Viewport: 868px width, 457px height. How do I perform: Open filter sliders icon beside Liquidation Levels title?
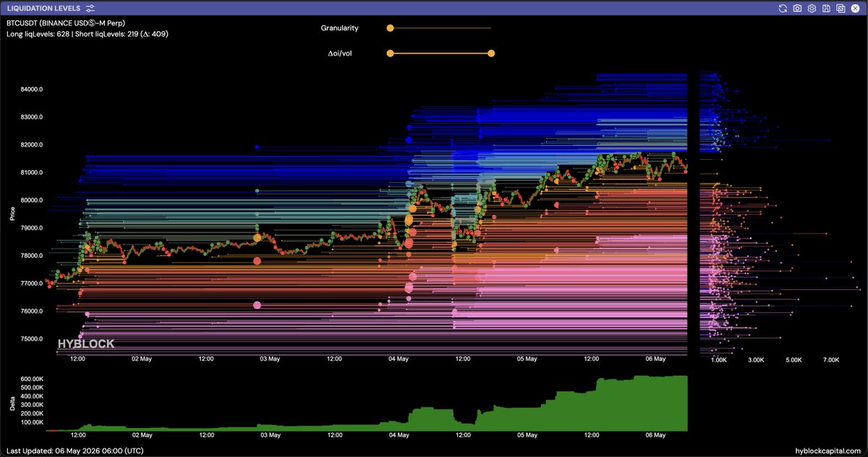[90, 8]
